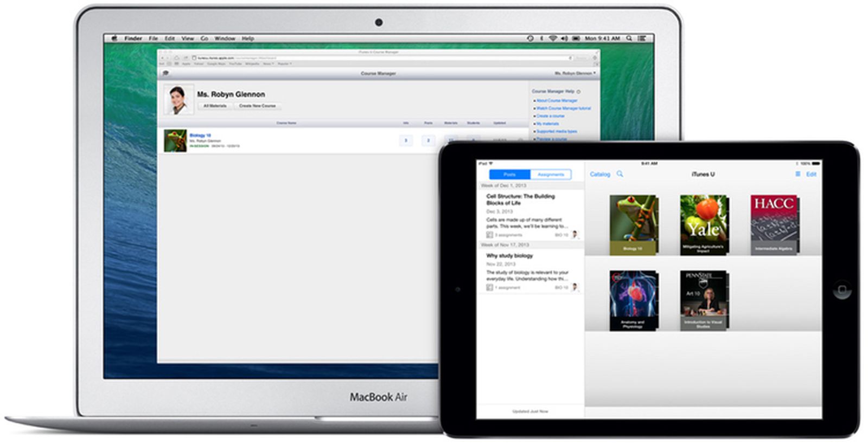Screen dimensions: 868x445
Task: Expand the Ms. Robyn Glennon account dropdown
Action: click(x=575, y=73)
